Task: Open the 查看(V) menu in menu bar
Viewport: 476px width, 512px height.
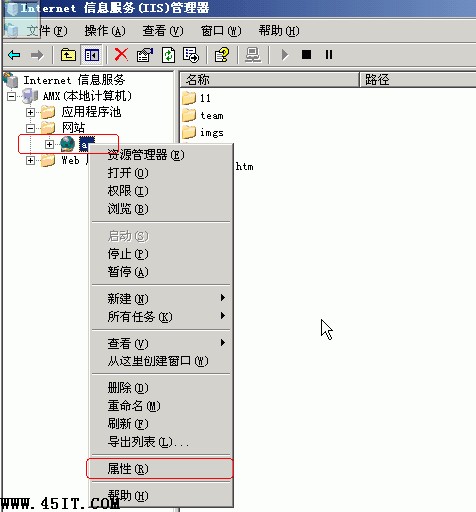Action: (163, 31)
